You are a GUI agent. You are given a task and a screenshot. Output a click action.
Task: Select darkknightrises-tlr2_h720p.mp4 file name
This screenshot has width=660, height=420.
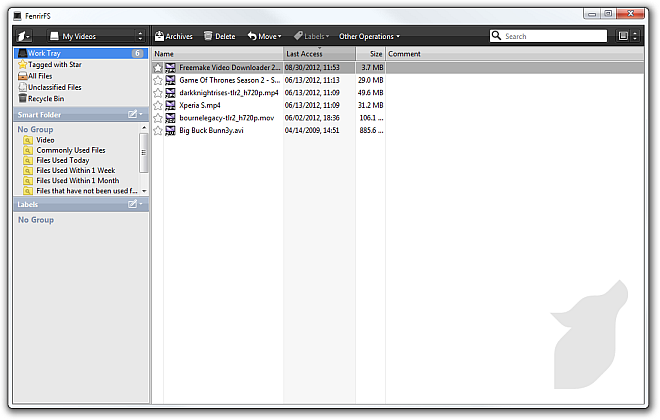(229, 93)
